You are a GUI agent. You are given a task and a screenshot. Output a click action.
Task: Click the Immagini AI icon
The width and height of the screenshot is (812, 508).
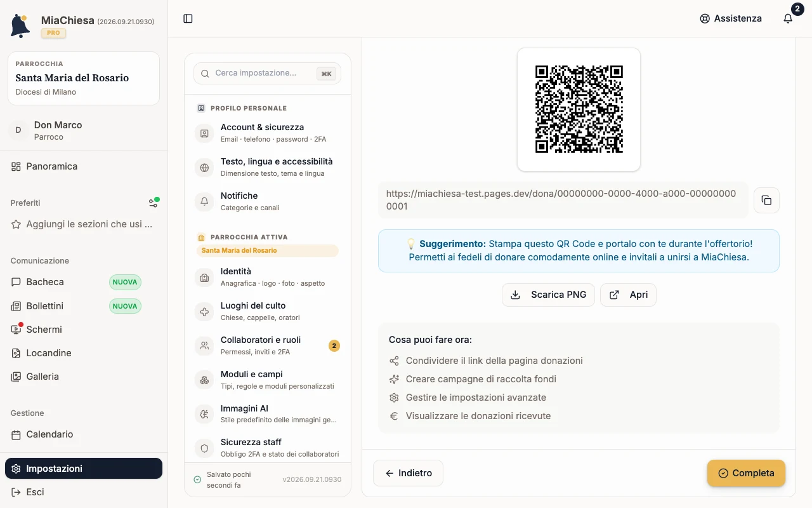204,414
